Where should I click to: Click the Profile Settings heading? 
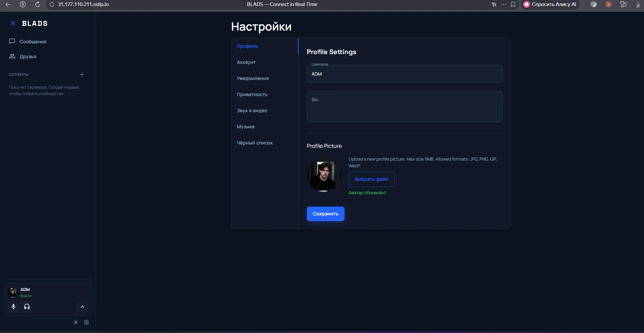[331, 52]
